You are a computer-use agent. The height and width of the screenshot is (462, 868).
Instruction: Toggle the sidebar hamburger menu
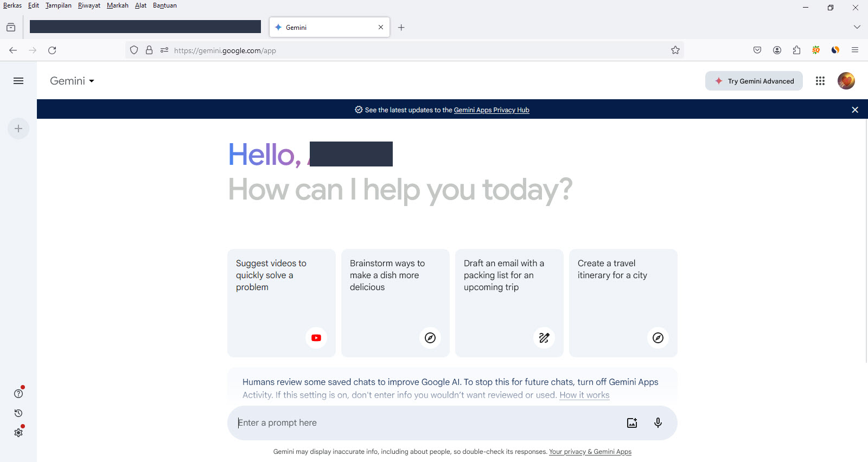(x=18, y=81)
